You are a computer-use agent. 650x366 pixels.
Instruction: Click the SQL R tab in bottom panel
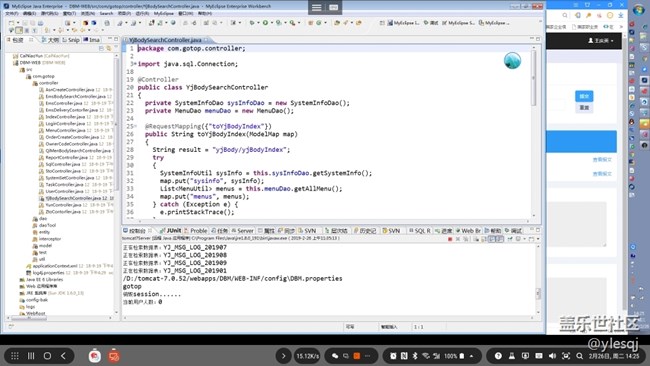click(420, 230)
